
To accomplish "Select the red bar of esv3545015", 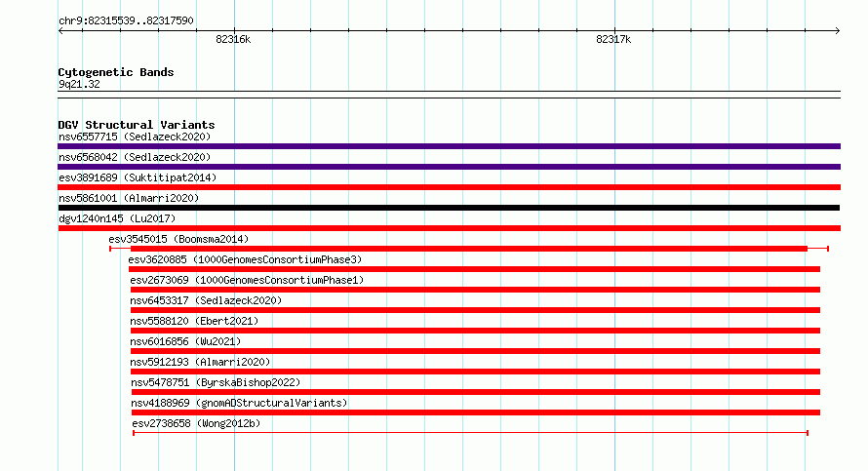I will point(469,249).
